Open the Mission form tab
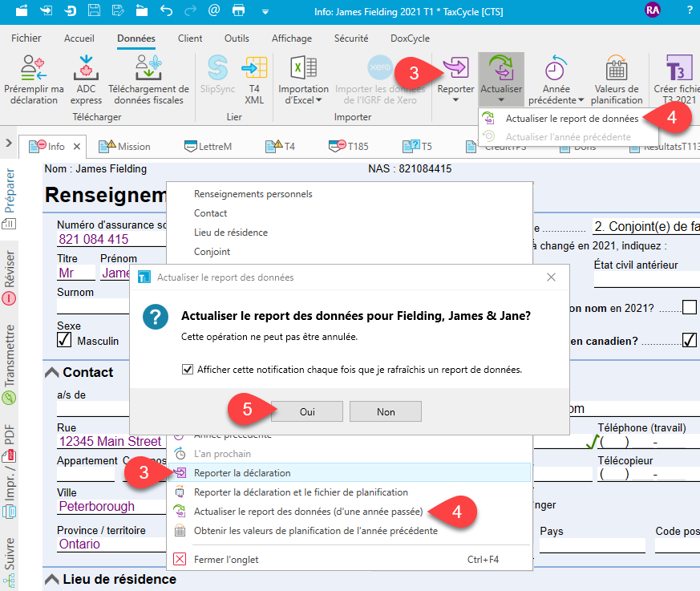This screenshot has height=591, width=700. (x=124, y=147)
